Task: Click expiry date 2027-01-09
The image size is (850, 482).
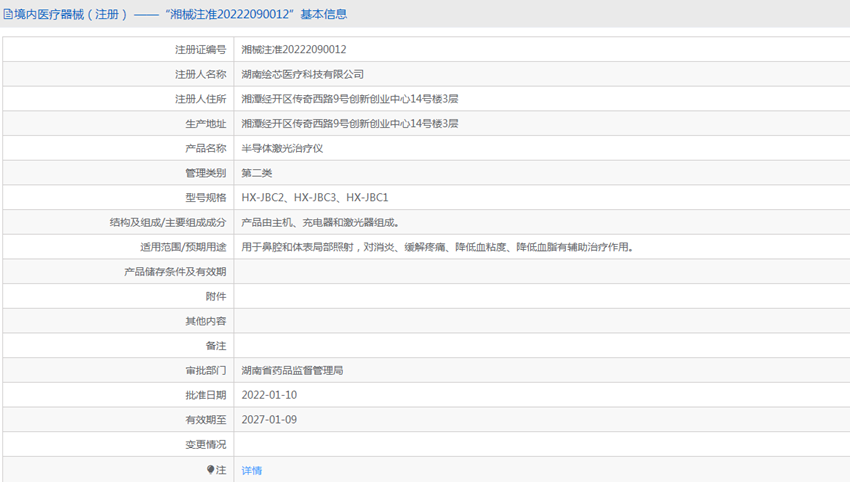Action: 269,420
